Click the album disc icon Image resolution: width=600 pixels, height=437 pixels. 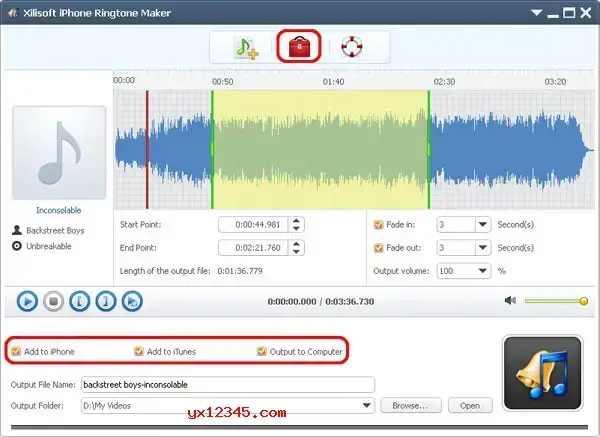pyautogui.click(x=17, y=246)
